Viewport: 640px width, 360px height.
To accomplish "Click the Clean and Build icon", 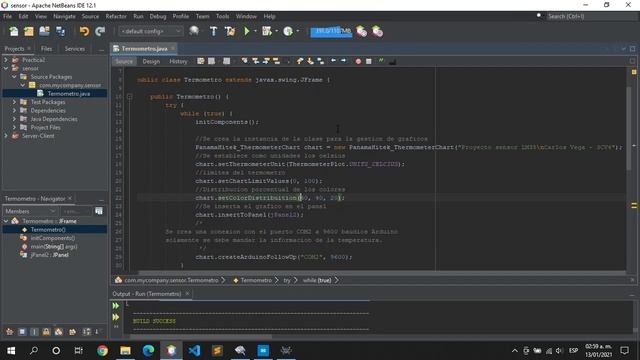I will [230, 31].
